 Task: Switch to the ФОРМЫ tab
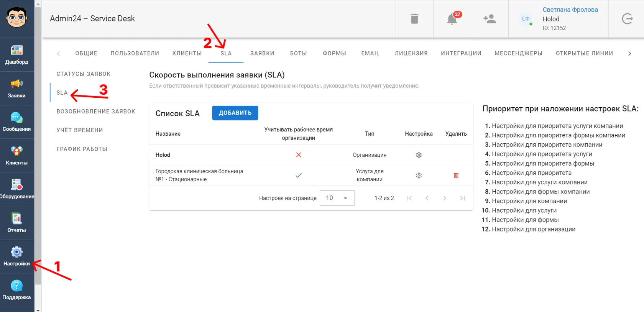click(334, 53)
